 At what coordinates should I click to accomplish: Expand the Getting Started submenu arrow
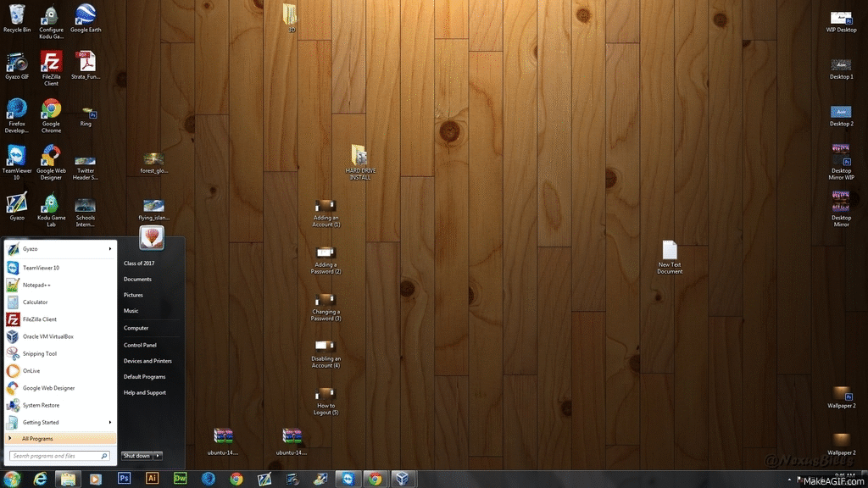(110, 422)
